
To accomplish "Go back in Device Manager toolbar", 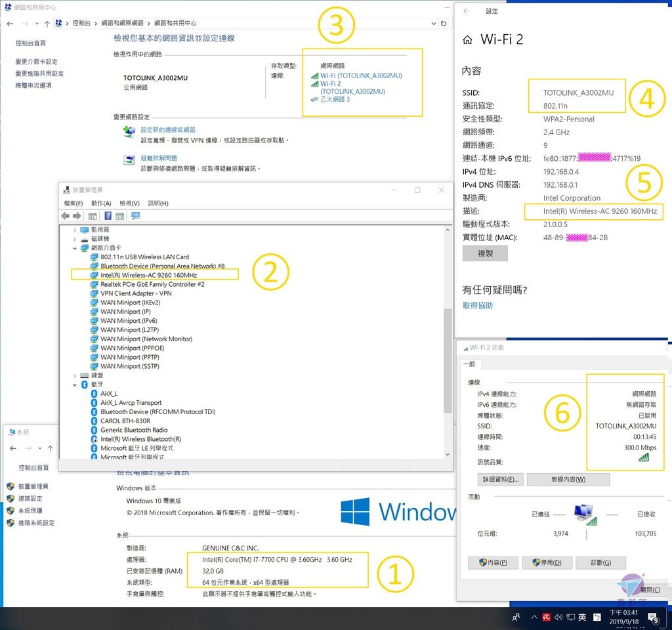I will (x=65, y=216).
